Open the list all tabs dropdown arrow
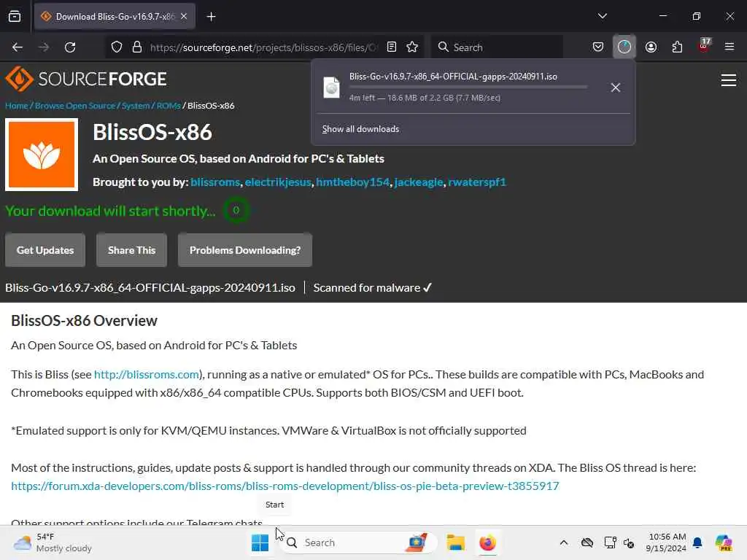This screenshot has height=560, width=747. click(x=602, y=16)
